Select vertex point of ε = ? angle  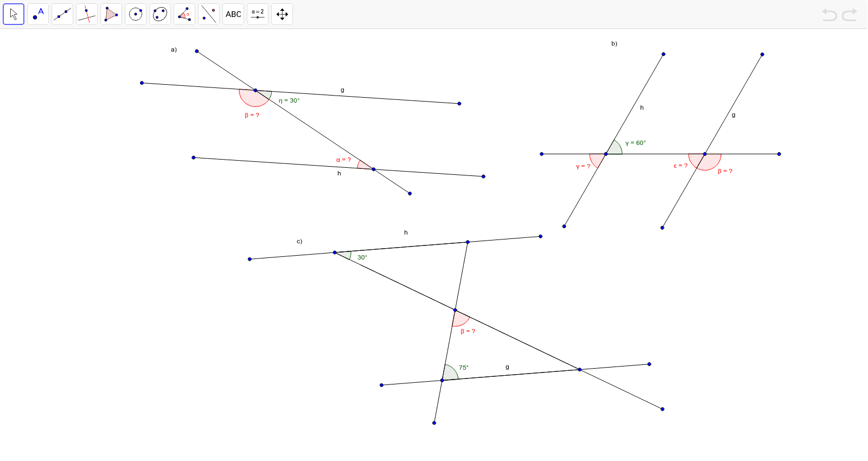pyautogui.click(x=705, y=154)
